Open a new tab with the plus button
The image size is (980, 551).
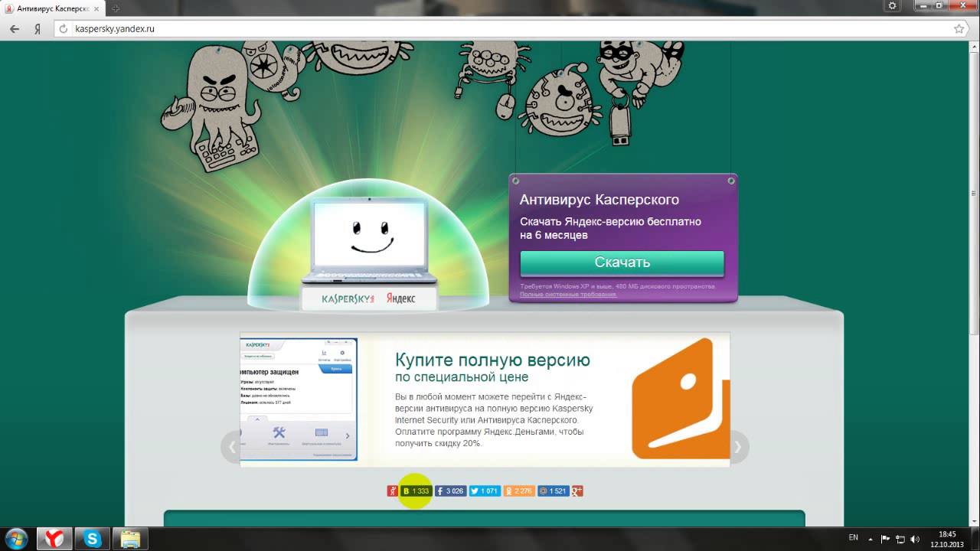(116, 8)
